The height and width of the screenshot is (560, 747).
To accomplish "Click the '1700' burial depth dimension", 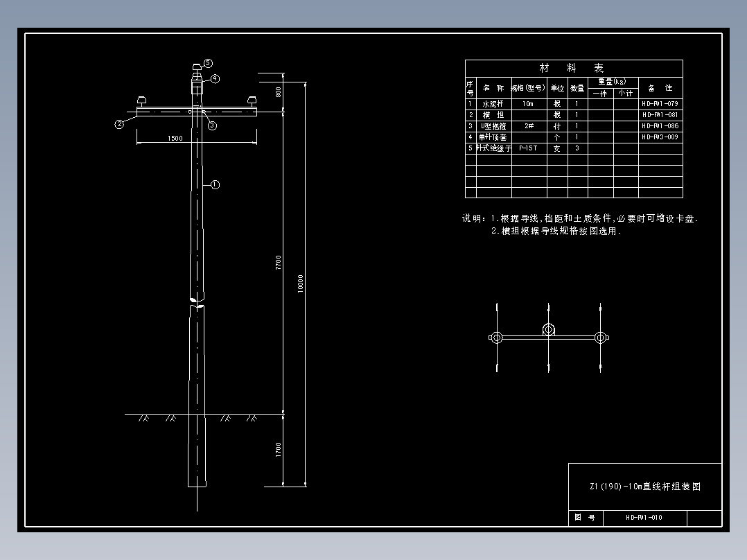I will tap(279, 450).
